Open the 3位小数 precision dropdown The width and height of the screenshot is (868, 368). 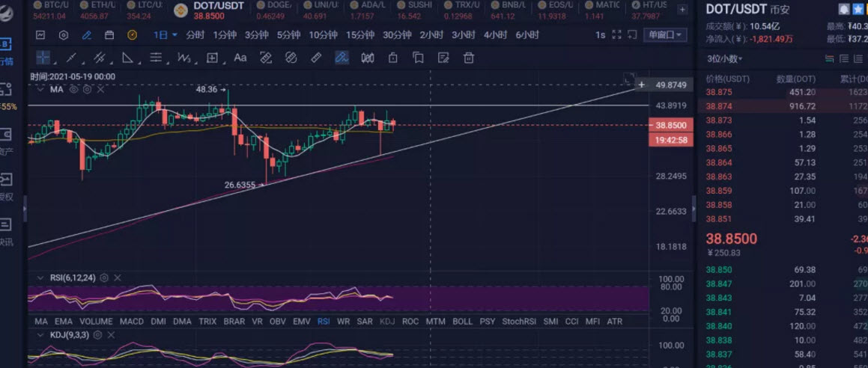click(x=725, y=58)
